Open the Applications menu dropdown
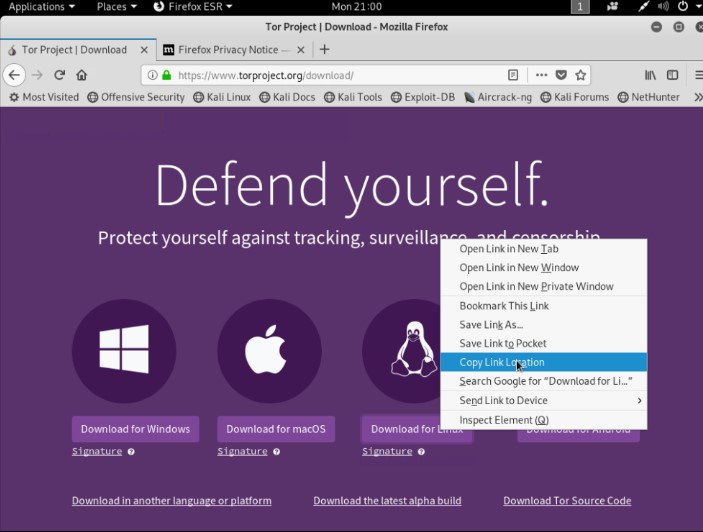The image size is (703, 532). (x=41, y=7)
